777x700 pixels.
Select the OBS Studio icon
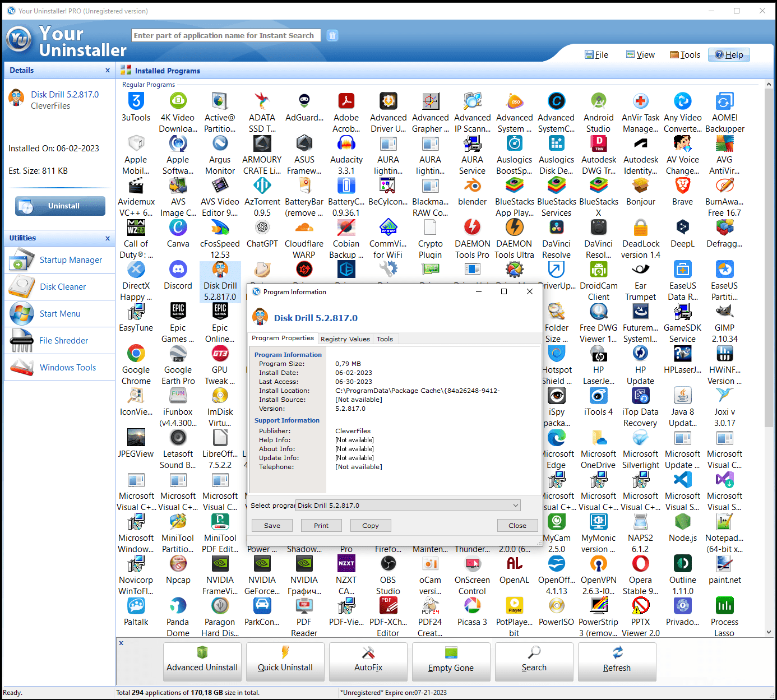point(388,564)
